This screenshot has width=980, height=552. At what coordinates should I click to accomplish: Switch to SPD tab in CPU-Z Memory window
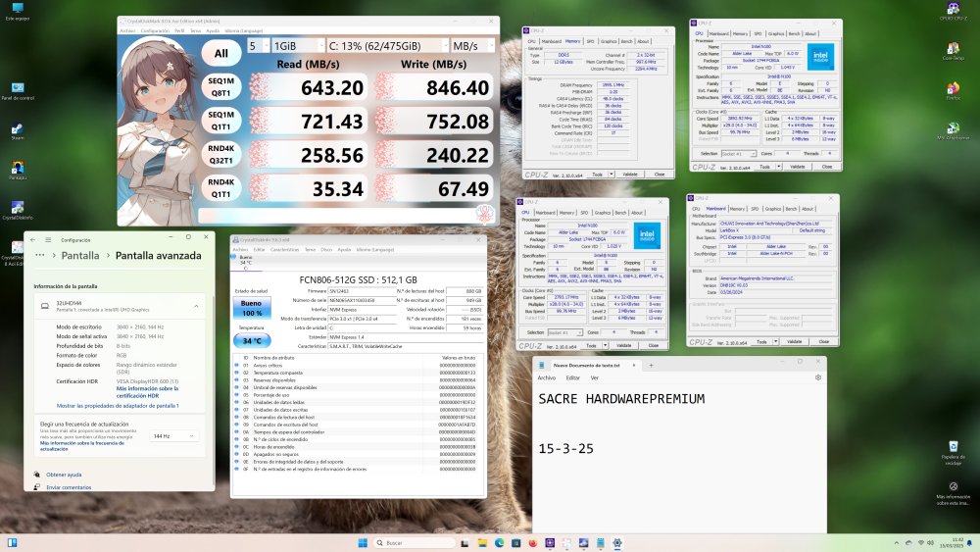[x=590, y=41]
